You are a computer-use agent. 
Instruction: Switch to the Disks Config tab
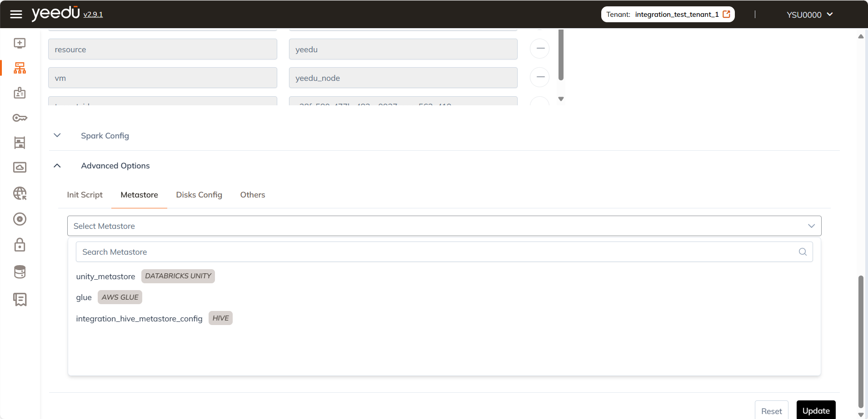199,195
